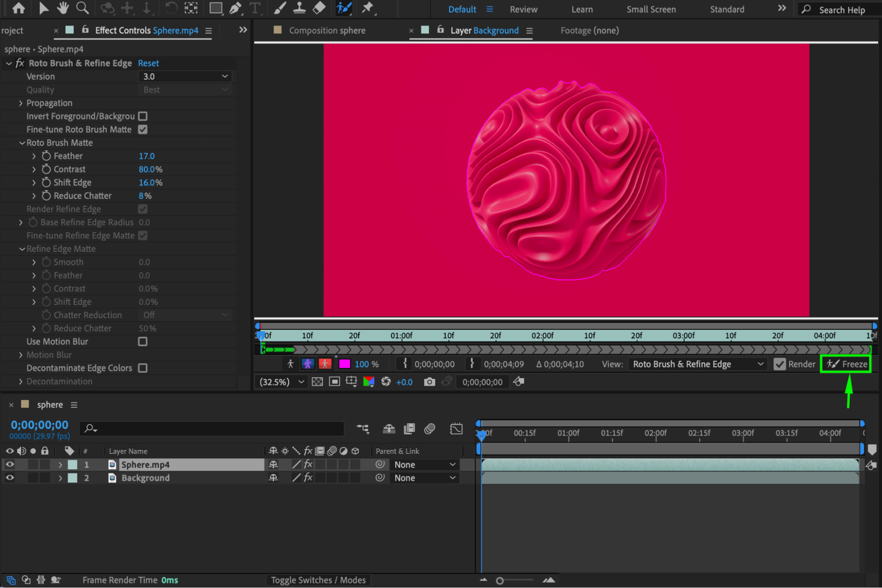Select the Pen tool
Screen dimensions: 882x588
(x=235, y=8)
